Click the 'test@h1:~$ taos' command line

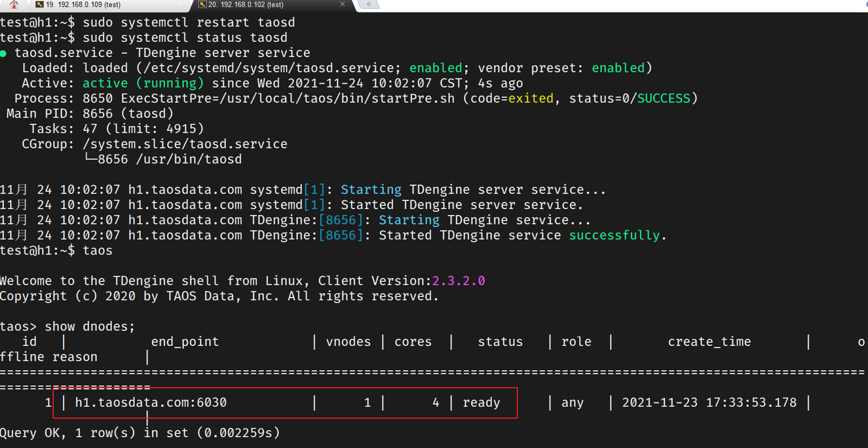click(56, 250)
